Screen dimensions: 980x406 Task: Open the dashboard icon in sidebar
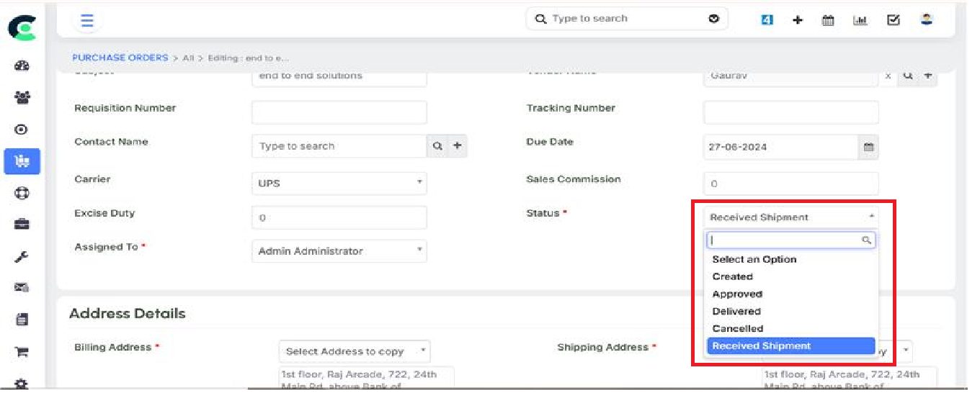click(x=22, y=66)
